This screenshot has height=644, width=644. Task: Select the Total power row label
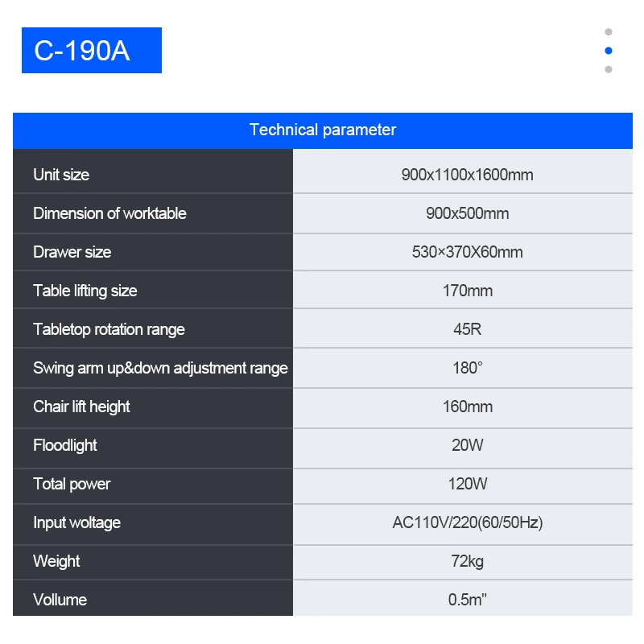[72, 484]
